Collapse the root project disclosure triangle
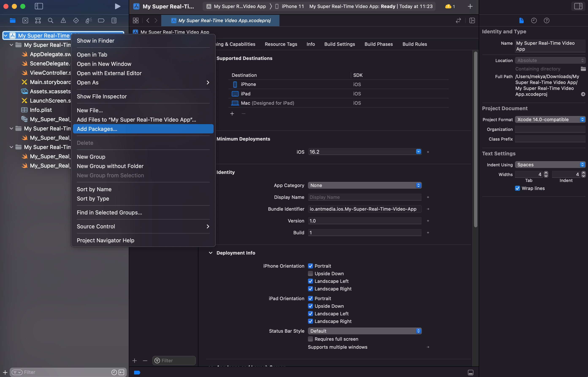Screen dimensions: 588x377 click(5, 35)
